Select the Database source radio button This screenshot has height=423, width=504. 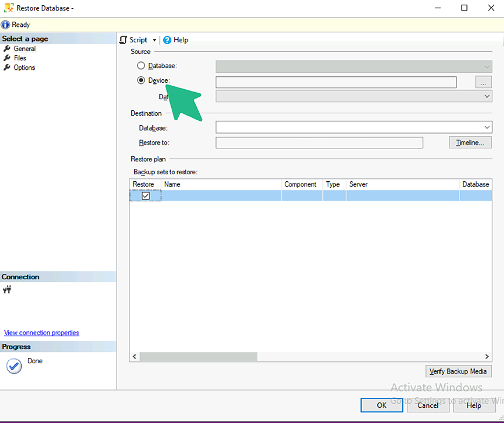(x=141, y=66)
